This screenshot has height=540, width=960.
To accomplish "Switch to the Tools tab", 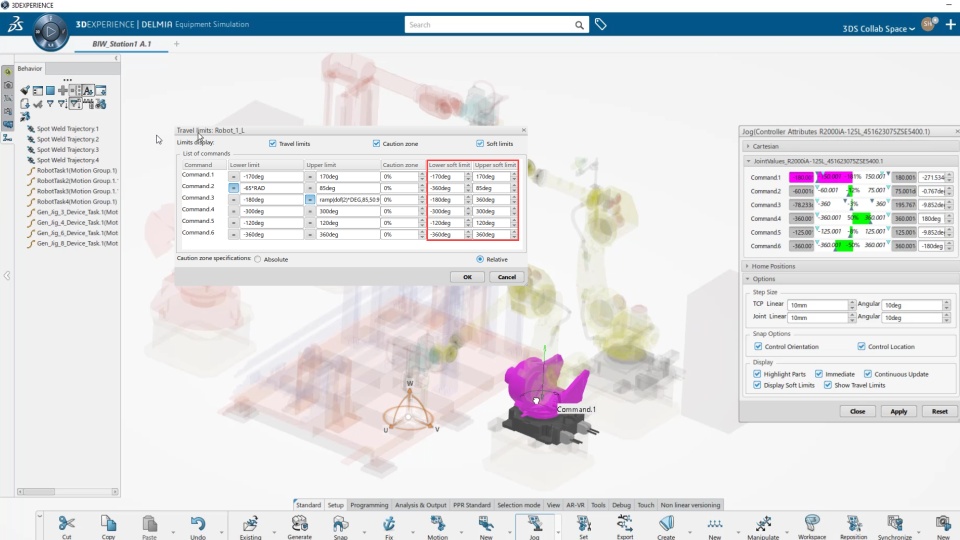I will click(x=598, y=505).
